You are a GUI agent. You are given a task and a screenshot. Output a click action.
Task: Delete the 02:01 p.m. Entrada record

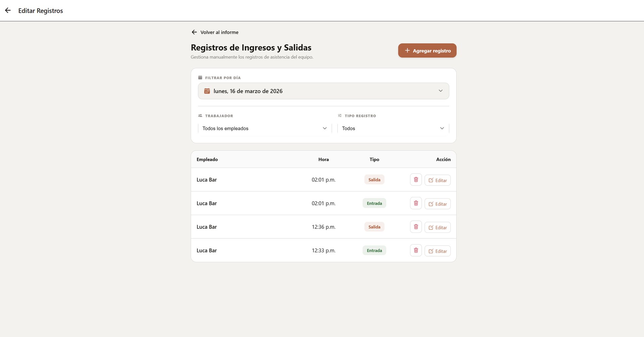416,203
